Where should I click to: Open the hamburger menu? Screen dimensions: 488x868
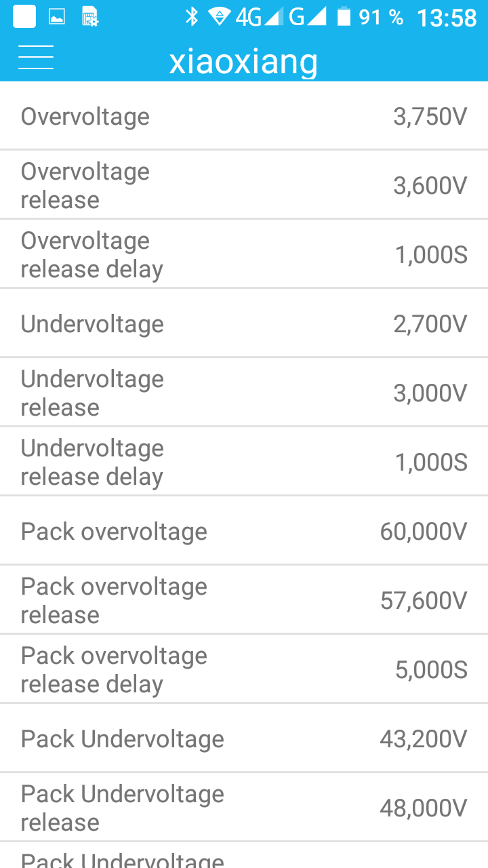(x=36, y=58)
